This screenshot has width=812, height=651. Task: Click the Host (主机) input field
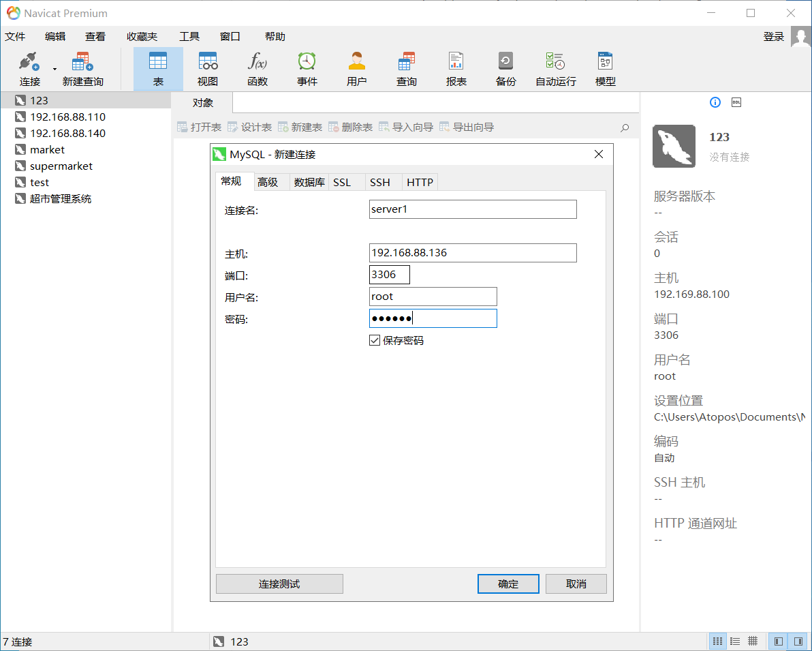(473, 253)
